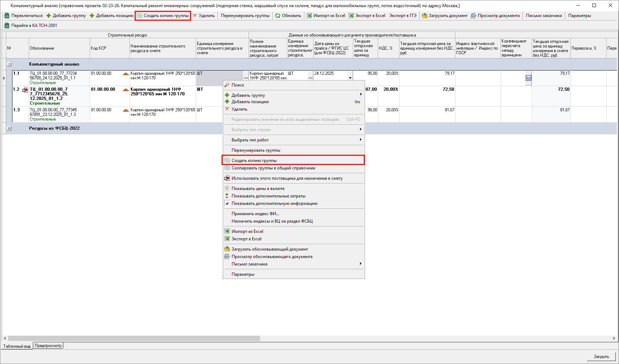Viewport: 619px width, 364px height.
Task: Click the 'Обновить' refresh icon in toolbar
Action: click(278, 16)
